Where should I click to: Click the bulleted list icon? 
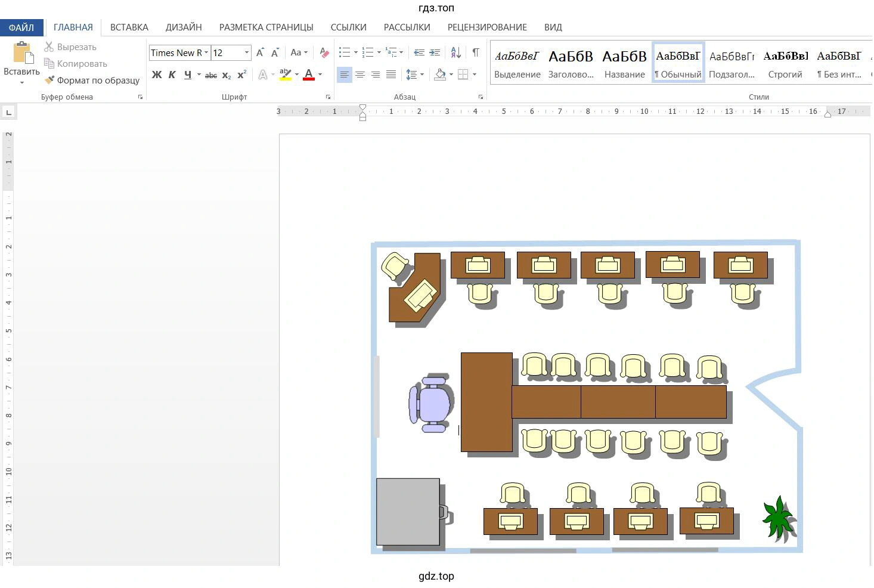click(x=345, y=52)
